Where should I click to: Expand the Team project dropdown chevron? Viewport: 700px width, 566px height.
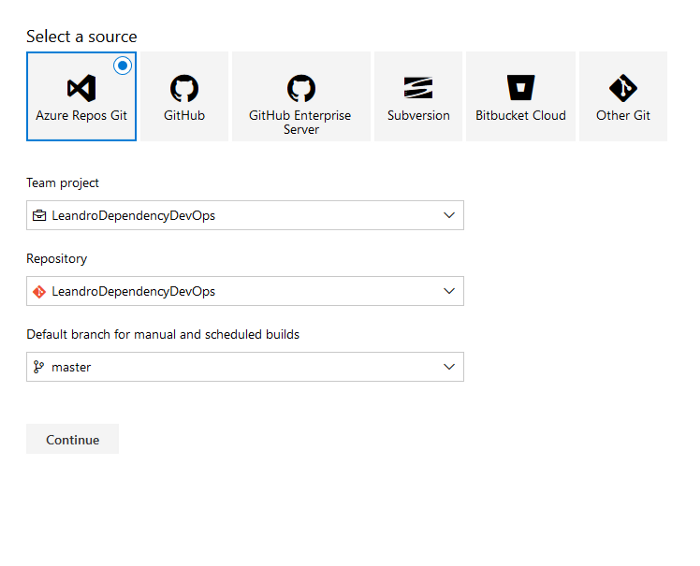click(449, 215)
